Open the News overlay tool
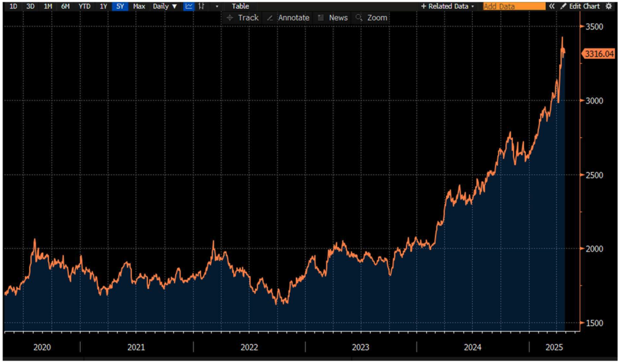The height and width of the screenshot is (364, 622). click(333, 18)
